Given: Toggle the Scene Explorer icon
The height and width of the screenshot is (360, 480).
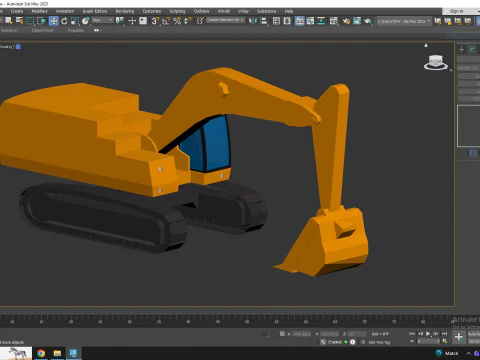Looking at the screenshot, I should pyautogui.click(x=276, y=21).
